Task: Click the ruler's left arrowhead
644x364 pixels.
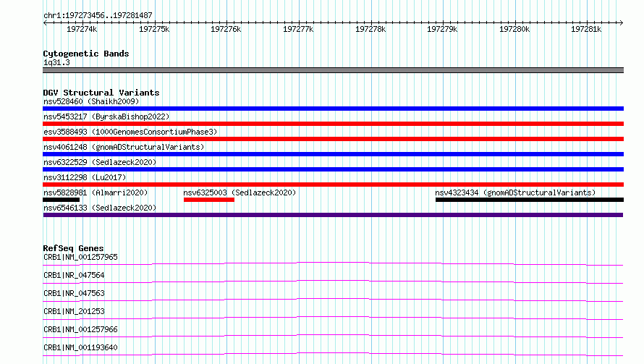Action: click(45, 23)
